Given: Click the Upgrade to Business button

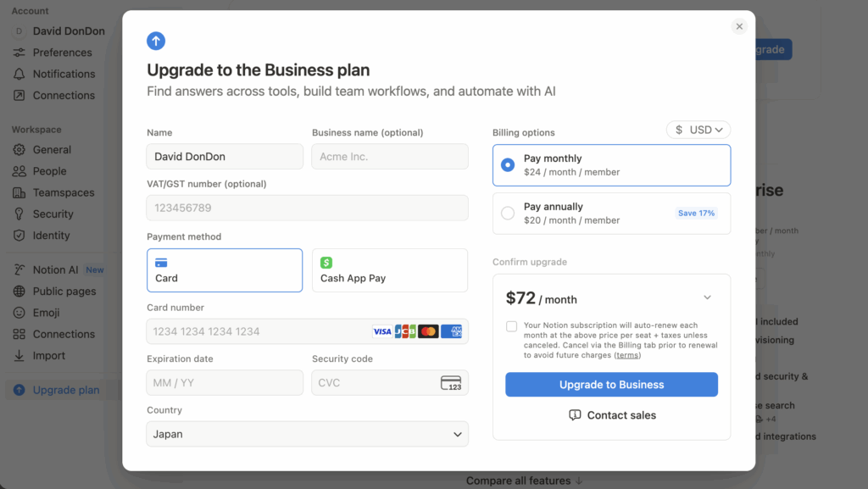Looking at the screenshot, I should (611, 385).
